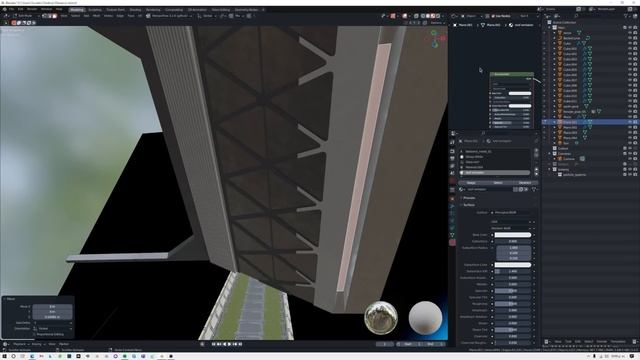640x360 pixels.
Task: Toggle Proportional Editing checkbox in Move panel
Action: pyautogui.click(x=35, y=334)
